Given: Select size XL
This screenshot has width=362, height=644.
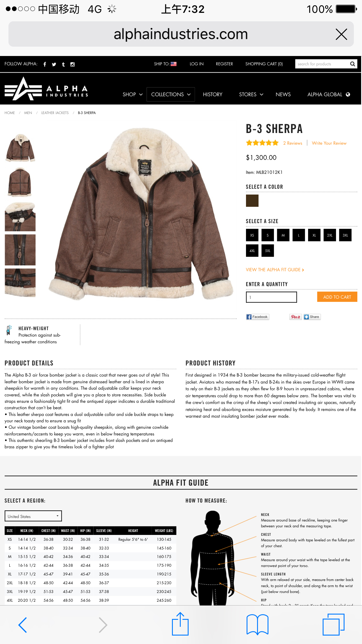Looking at the screenshot, I should (314, 235).
